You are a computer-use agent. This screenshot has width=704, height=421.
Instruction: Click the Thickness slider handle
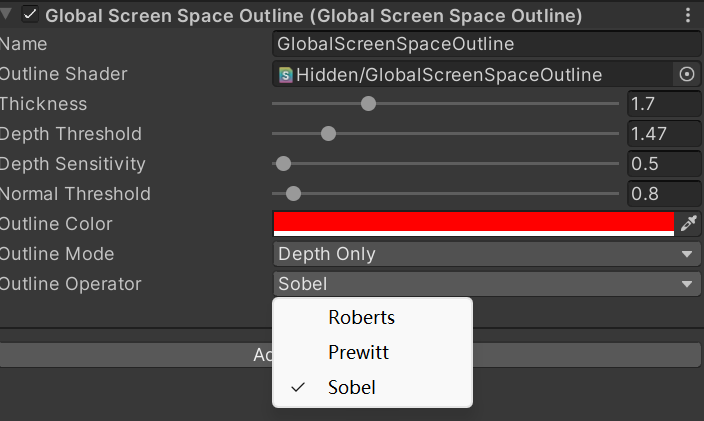point(368,104)
